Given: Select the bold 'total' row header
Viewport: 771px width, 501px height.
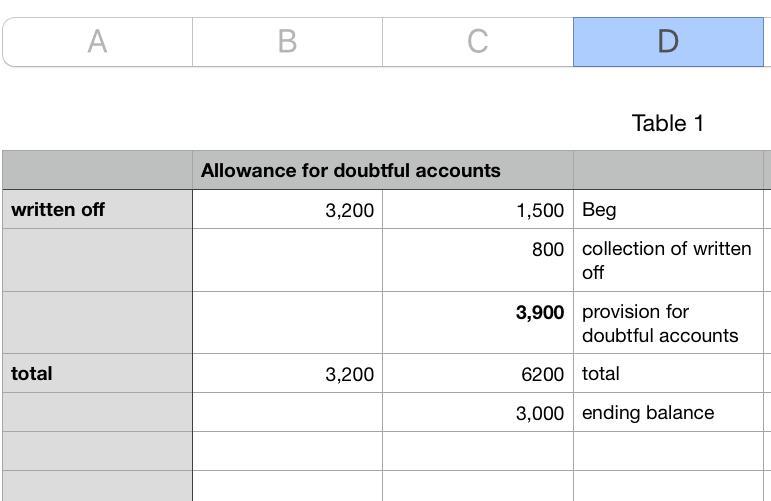Looking at the screenshot, I should (97, 373).
